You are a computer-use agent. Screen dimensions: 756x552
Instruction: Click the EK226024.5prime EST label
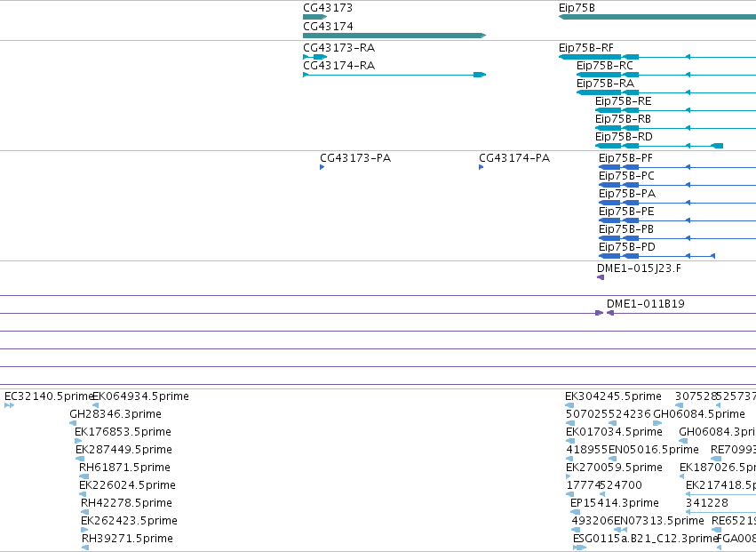[x=127, y=485]
